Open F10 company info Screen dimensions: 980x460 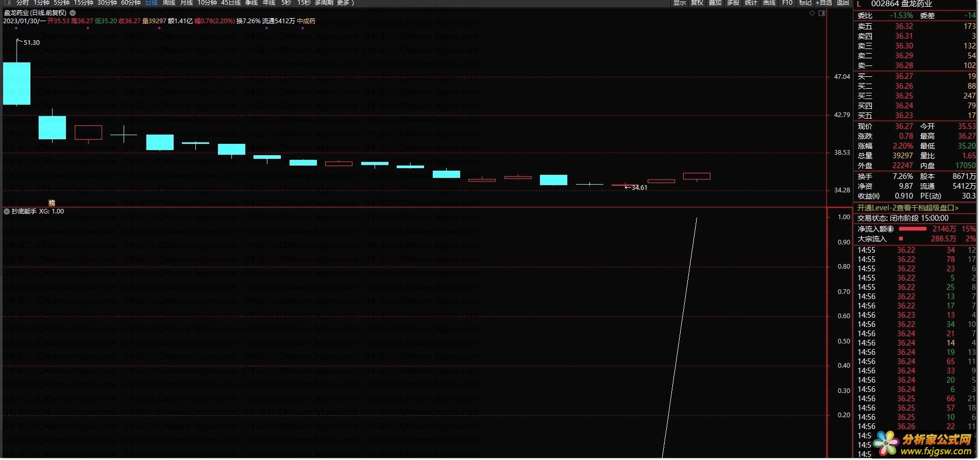pyautogui.click(x=787, y=3)
